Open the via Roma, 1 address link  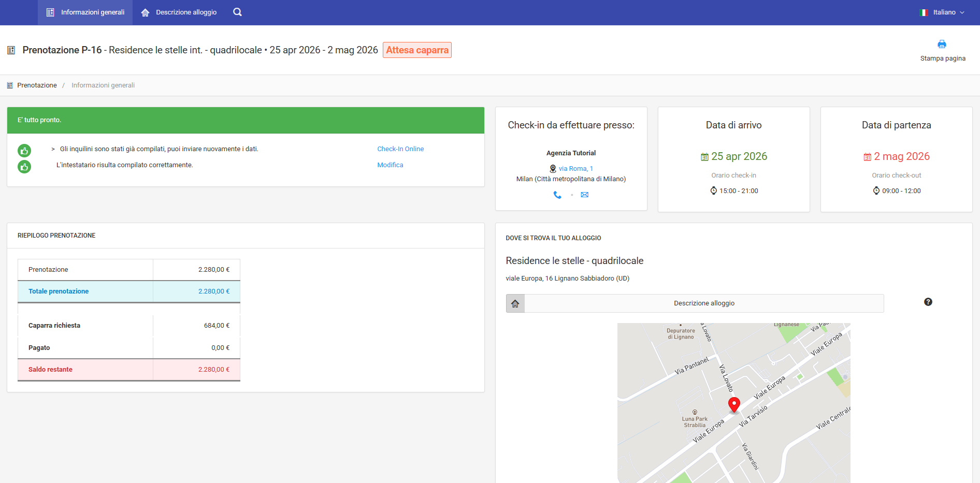(575, 169)
